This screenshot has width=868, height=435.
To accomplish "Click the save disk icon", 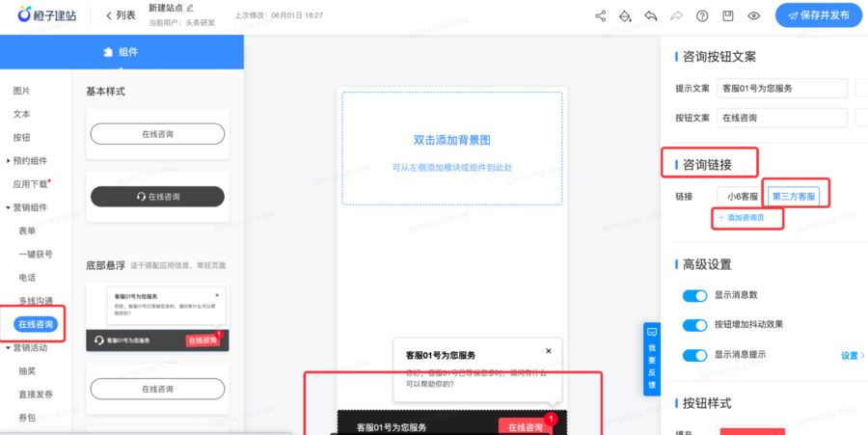I will [728, 16].
